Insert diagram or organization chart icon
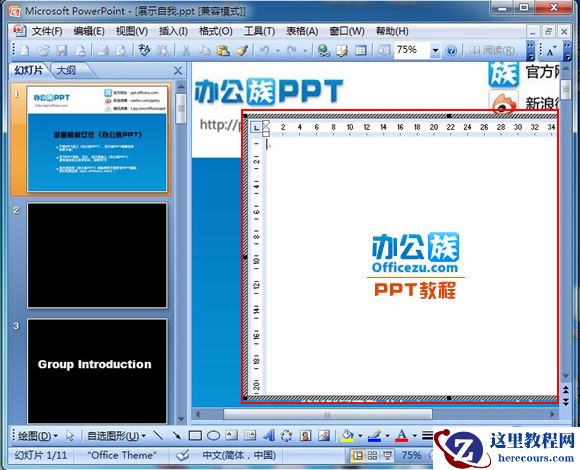The width and height of the screenshot is (580, 470). click(287, 436)
